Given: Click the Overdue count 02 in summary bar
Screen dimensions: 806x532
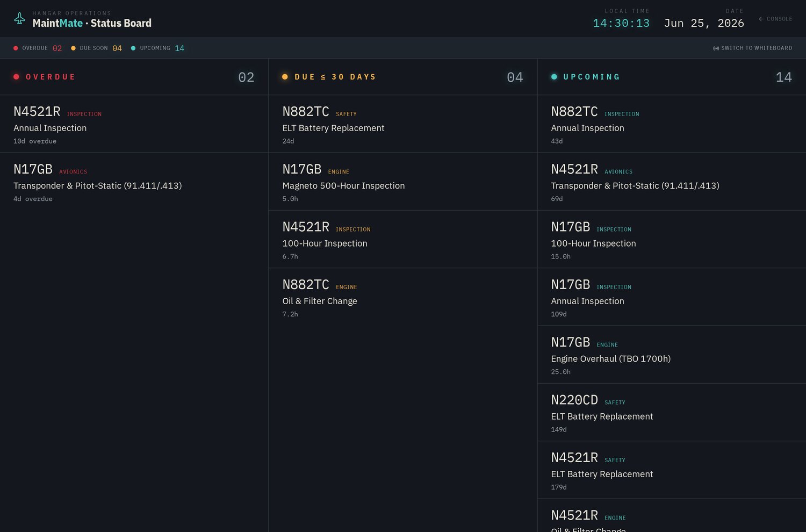Looking at the screenshot, I should coord(57,48).
